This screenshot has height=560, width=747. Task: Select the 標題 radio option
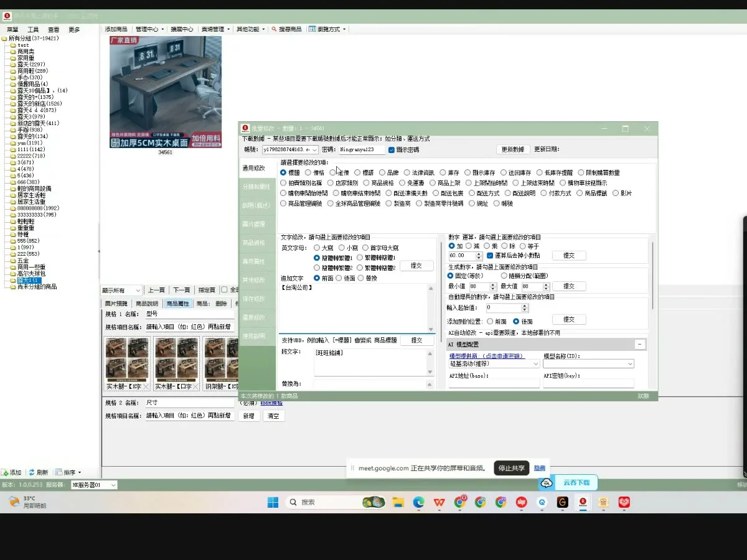(x=283, y=173)
